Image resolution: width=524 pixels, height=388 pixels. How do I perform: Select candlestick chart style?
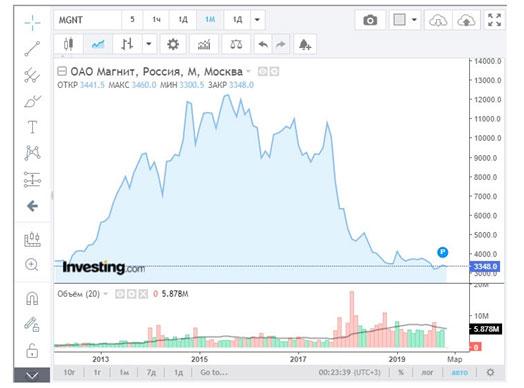[69, 44]
